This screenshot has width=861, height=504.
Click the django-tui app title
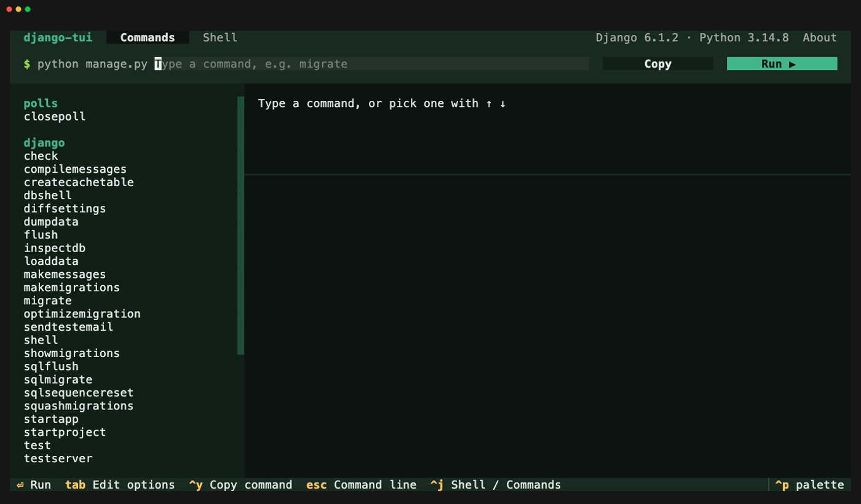point(58,37)
